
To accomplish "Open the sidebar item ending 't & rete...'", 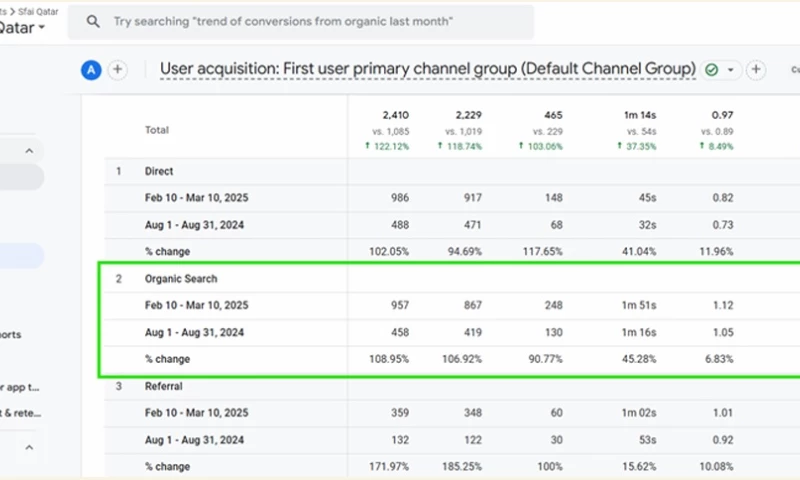I will point(20,413).
